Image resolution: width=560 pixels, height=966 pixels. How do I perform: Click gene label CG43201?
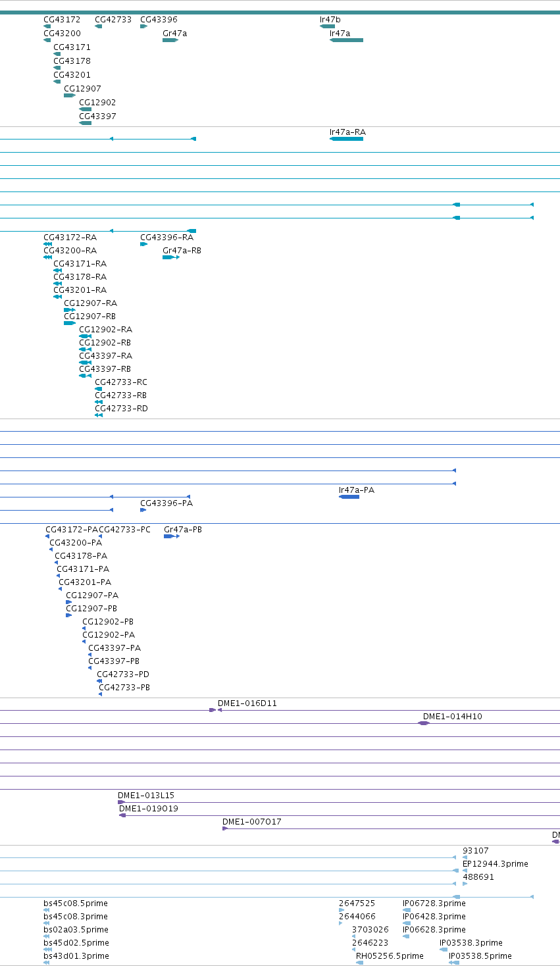(72, 75)
